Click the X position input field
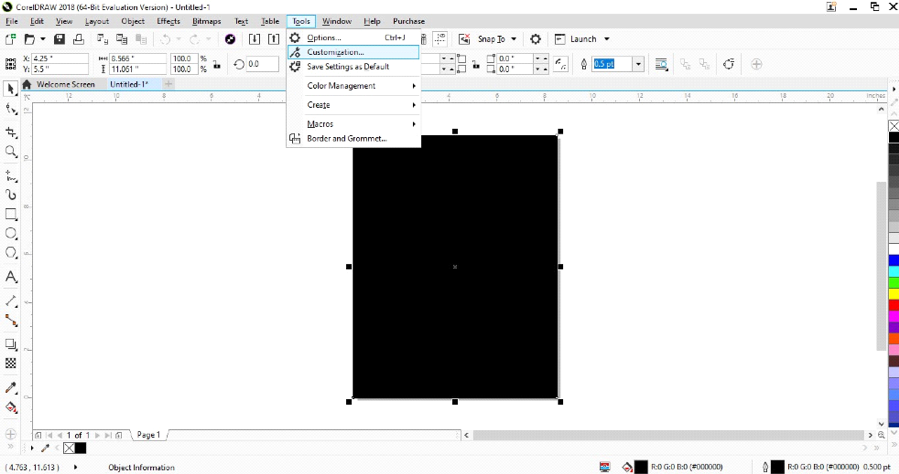 click(x=60, y=58)
